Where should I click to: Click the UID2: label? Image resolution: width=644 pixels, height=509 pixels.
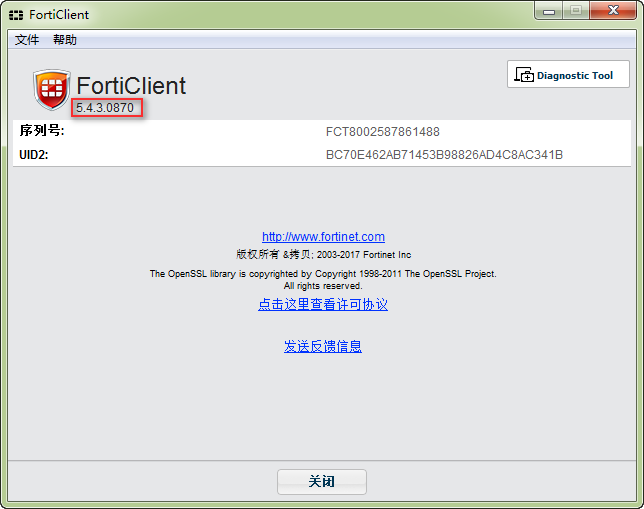34,155
